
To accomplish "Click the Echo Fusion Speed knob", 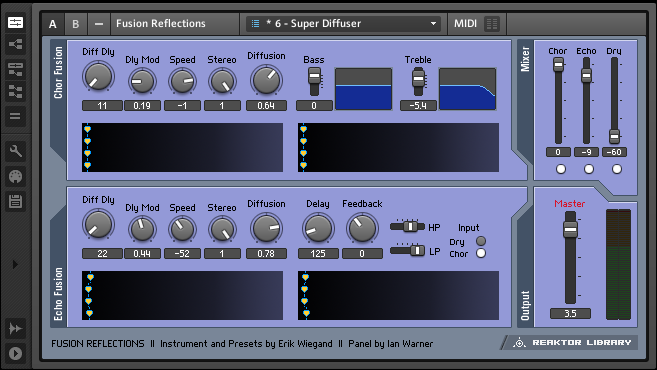I will click(182, 229).
